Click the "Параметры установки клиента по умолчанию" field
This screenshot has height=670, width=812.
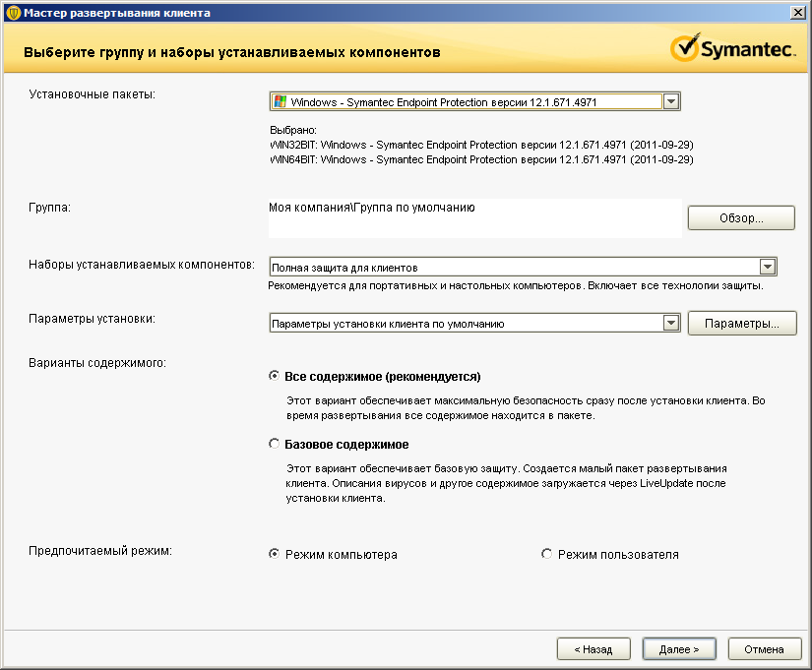click(465, 323)
